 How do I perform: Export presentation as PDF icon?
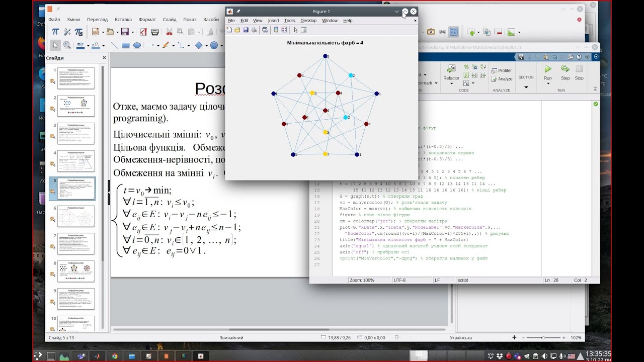tap(144, 32)
